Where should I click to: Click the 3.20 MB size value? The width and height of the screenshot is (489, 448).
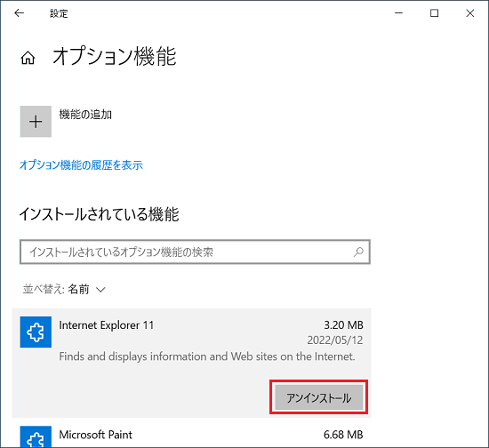(343, 325)
